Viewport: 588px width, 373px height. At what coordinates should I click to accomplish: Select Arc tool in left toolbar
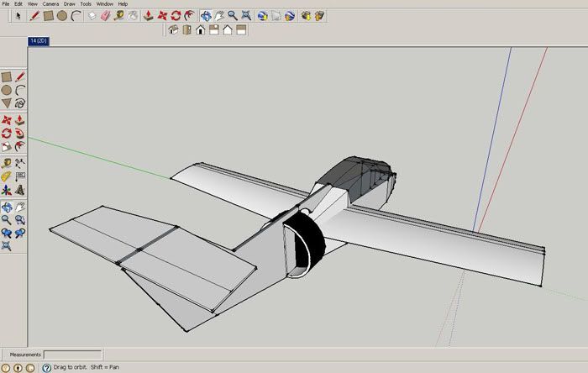click(20, 90)
